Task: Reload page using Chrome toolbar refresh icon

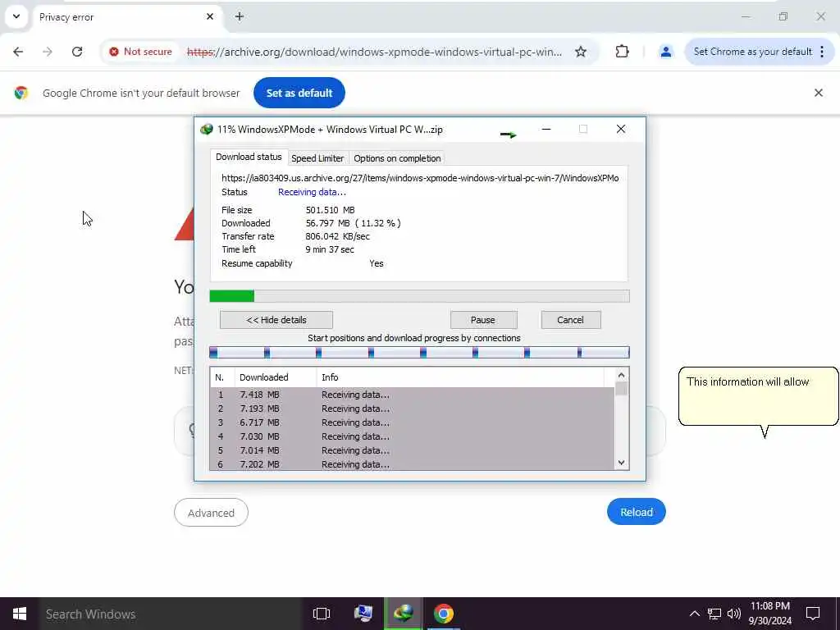Action: click(x=77, y=52)
